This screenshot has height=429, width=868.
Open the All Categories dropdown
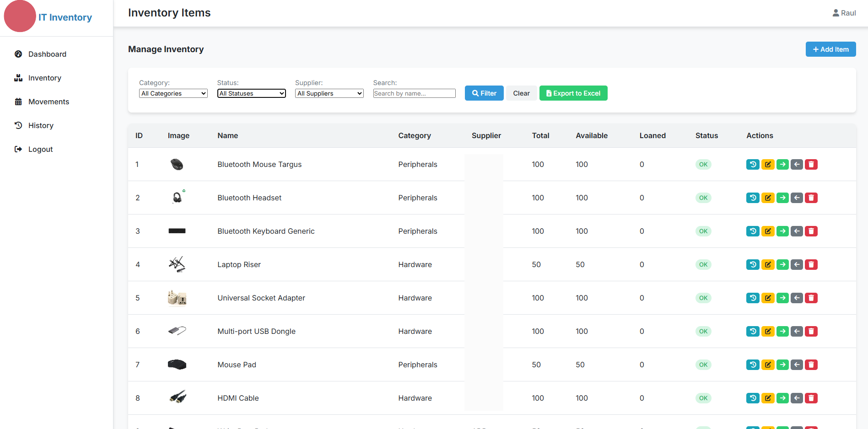tap(173, 93)
